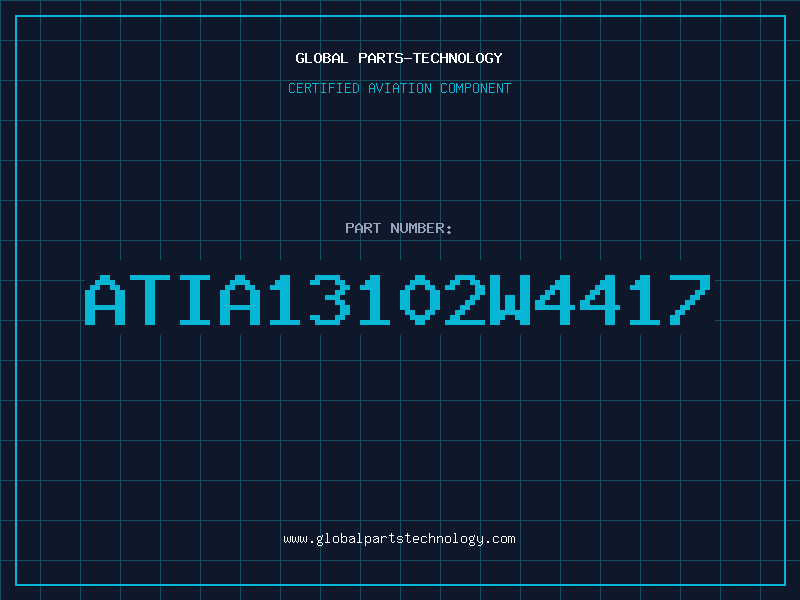The height and width of the screenshot is (600, 800).
Task: Click the PART NUMBER: label
Action: click(x=399, y=228)
